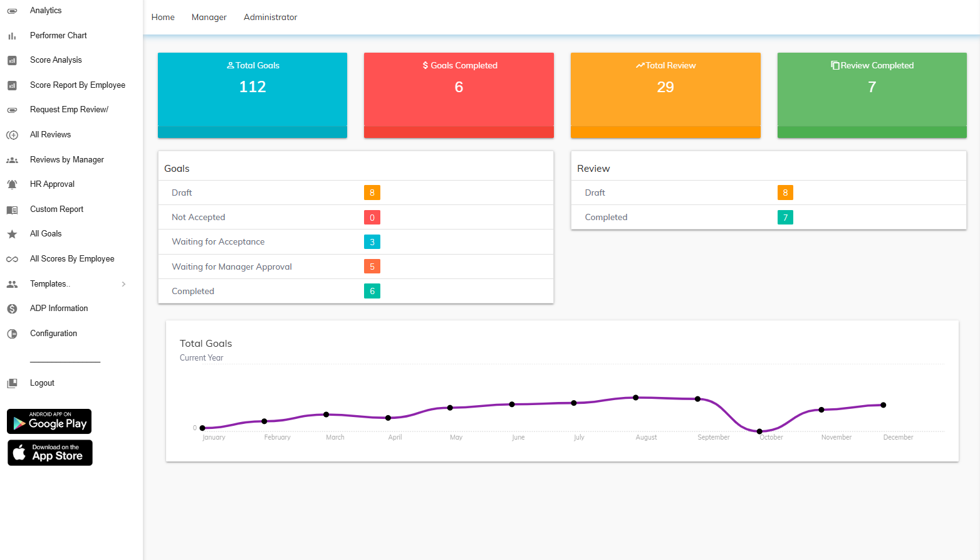Click the copy icon on Review Completed card
The width and height of the screenshot is (980, 560).
(835, 65)
